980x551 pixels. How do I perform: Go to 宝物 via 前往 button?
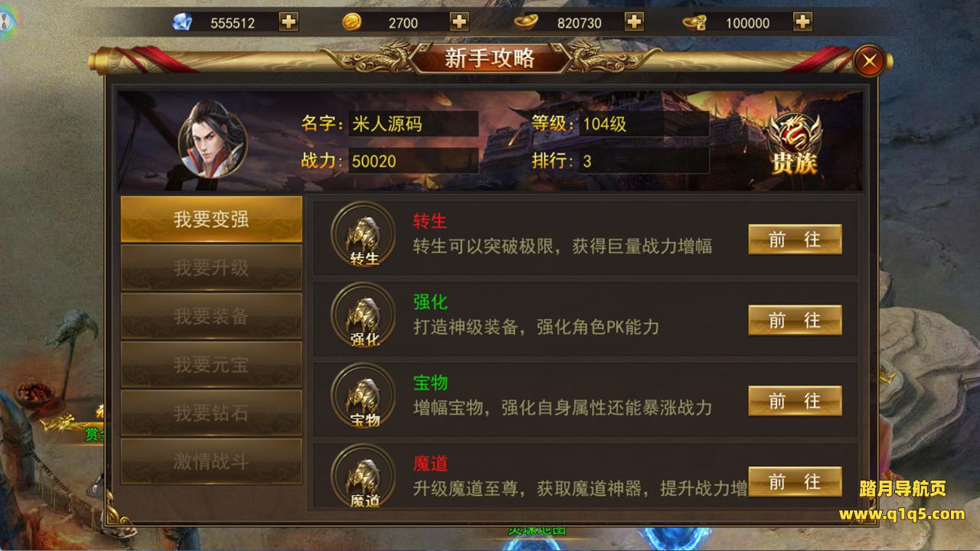[x=795, y=401]
